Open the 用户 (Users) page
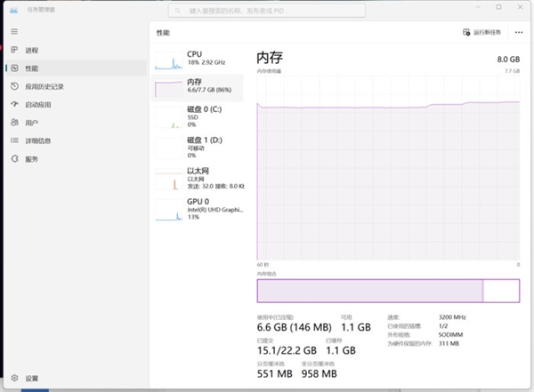 [x=77, y=123]
